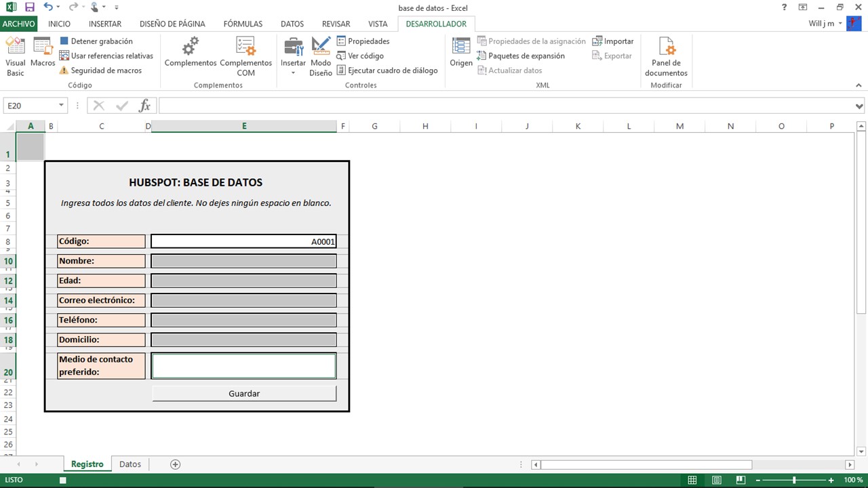
Task: Select the Código cell showing A0001
Action: (x=244, y=241)
